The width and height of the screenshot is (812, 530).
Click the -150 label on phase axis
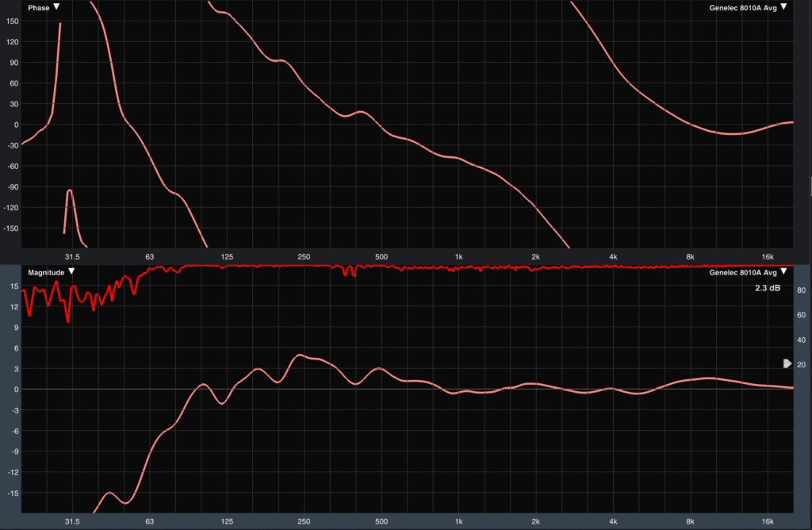pos(12,229)
